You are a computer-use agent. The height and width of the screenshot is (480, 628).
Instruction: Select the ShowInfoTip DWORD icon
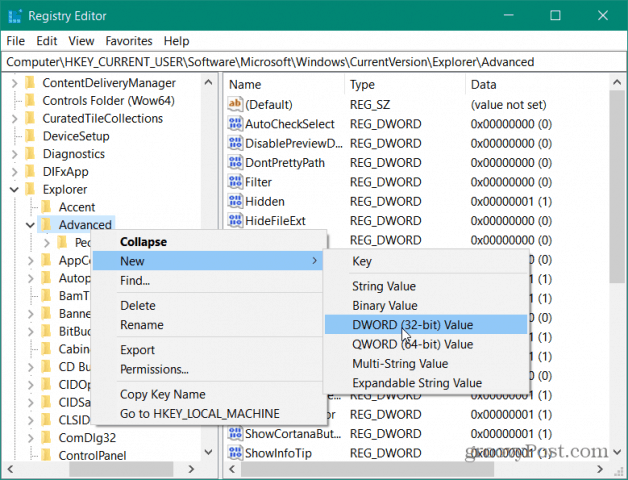235,453
